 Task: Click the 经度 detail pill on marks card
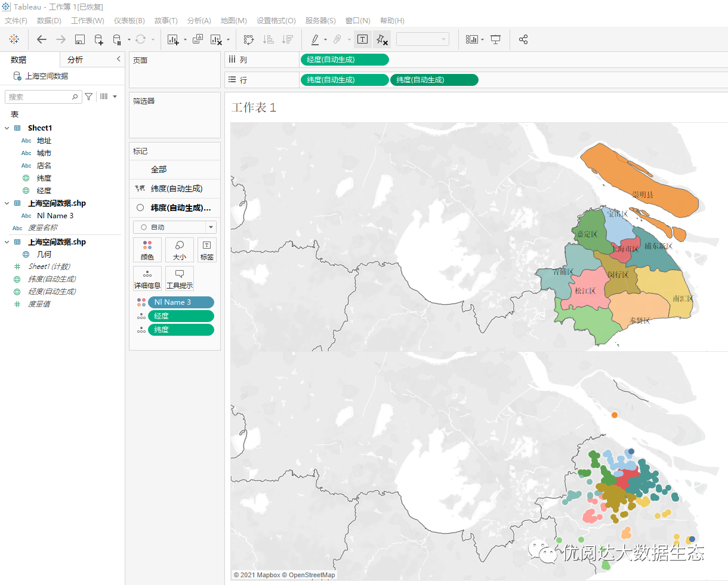tap(181, 316)
